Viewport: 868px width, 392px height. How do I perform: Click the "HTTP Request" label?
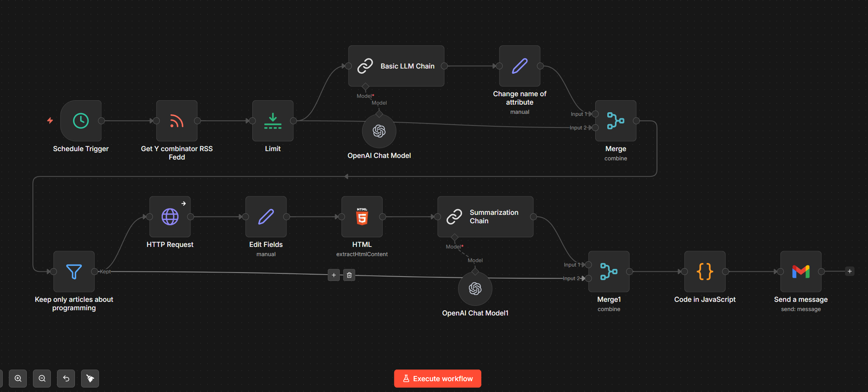tap(170, 244)
